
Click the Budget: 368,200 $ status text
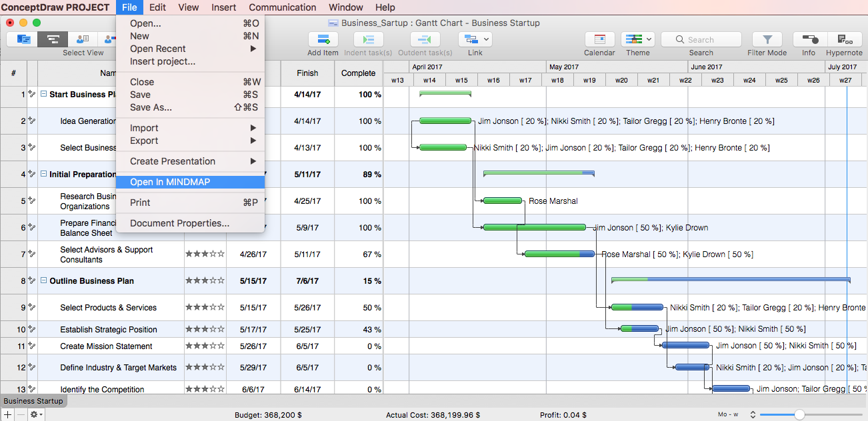tap(269, 415)
